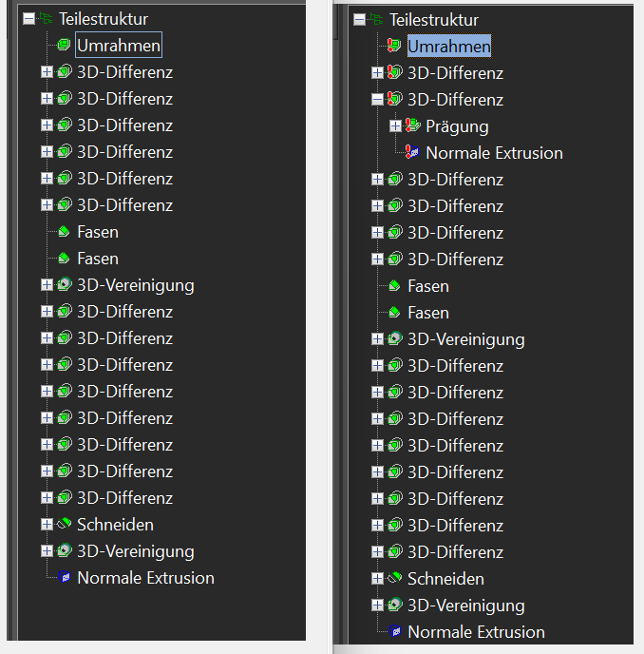644x654 pixels.
Task: Click second Fasen chamfer icon in right tree
Action: [x=394, y=313]
